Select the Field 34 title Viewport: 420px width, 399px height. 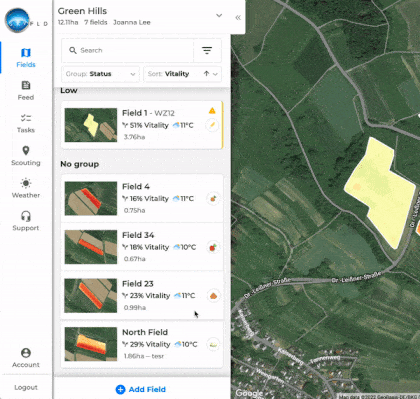(x=138, y=235)
